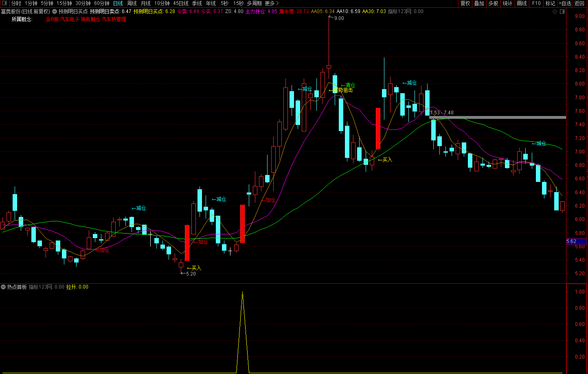Screen dimensions: 588x374
Task: Open the 画线 drawing tools
Action: click(522, 3)
